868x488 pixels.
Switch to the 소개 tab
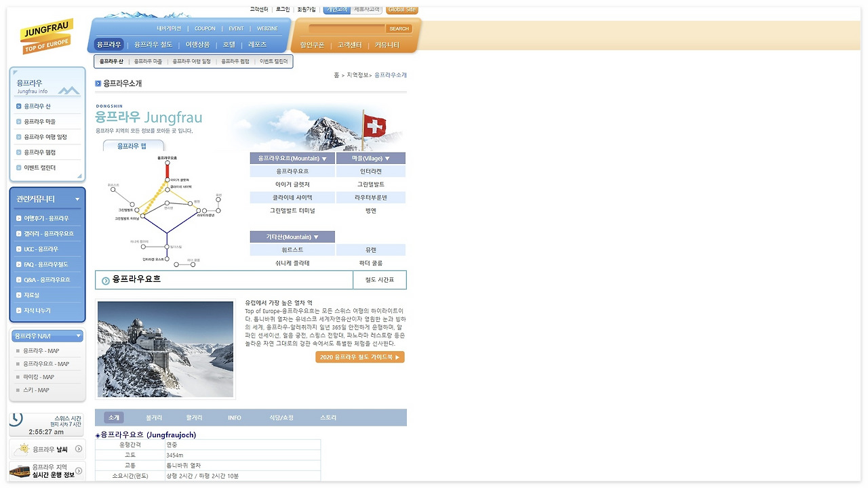pos(114,418)
